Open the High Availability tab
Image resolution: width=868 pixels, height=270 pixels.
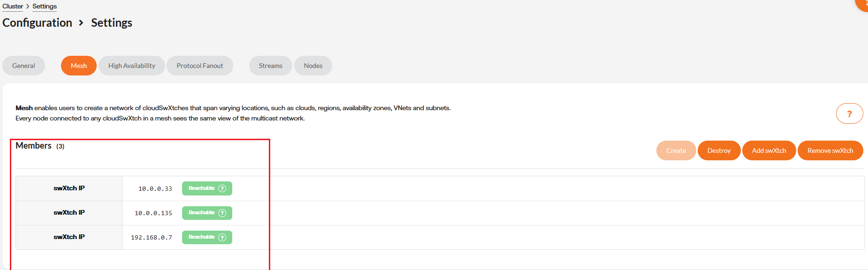[131, 66]
